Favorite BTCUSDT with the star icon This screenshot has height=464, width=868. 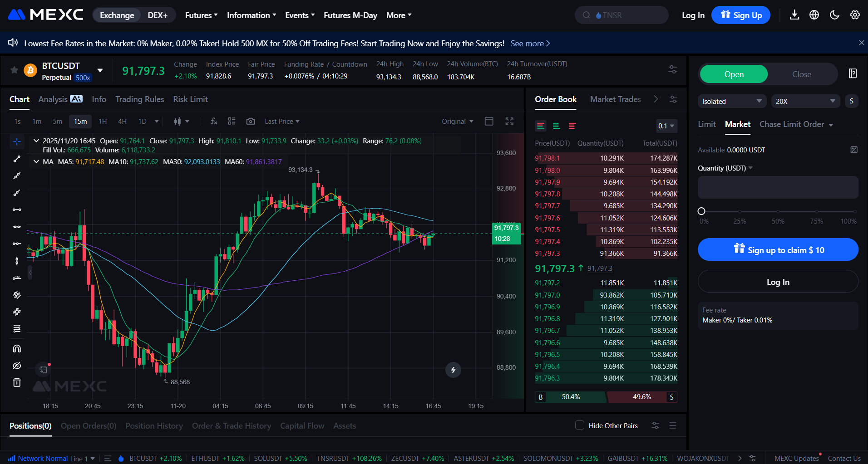click(14, 70)
